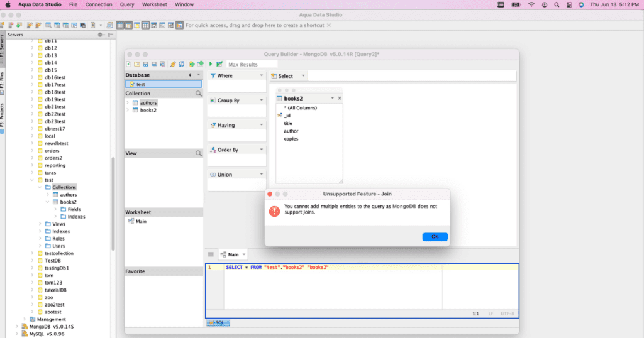Open macOS Spotlight search icon
644x338 pixels.
click(x=557, y=4)
